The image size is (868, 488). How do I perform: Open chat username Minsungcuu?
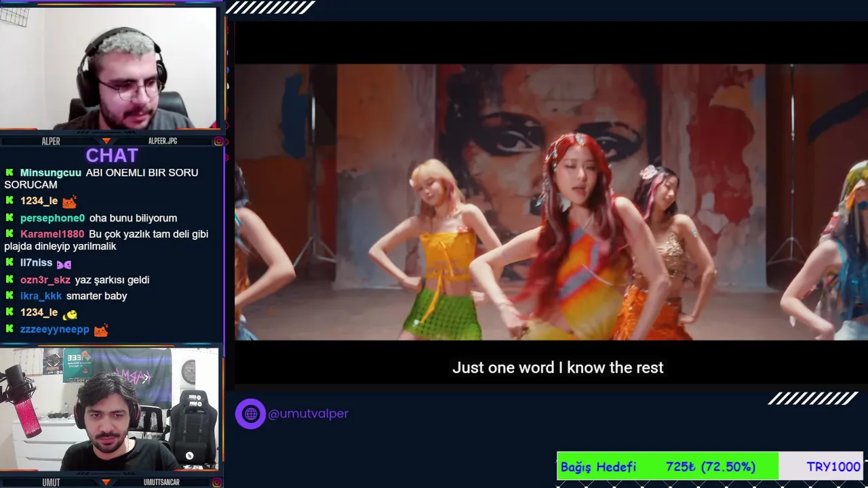(x=51, y=173)
